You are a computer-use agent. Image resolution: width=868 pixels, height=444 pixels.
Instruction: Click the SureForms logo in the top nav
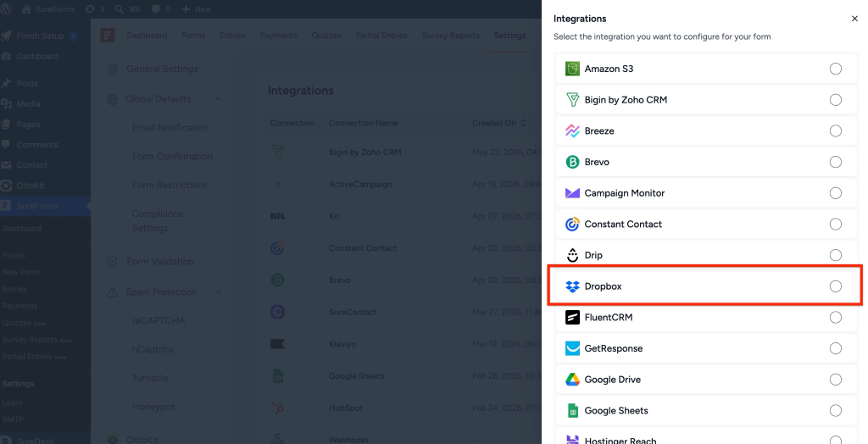click(x=108, y=36)
